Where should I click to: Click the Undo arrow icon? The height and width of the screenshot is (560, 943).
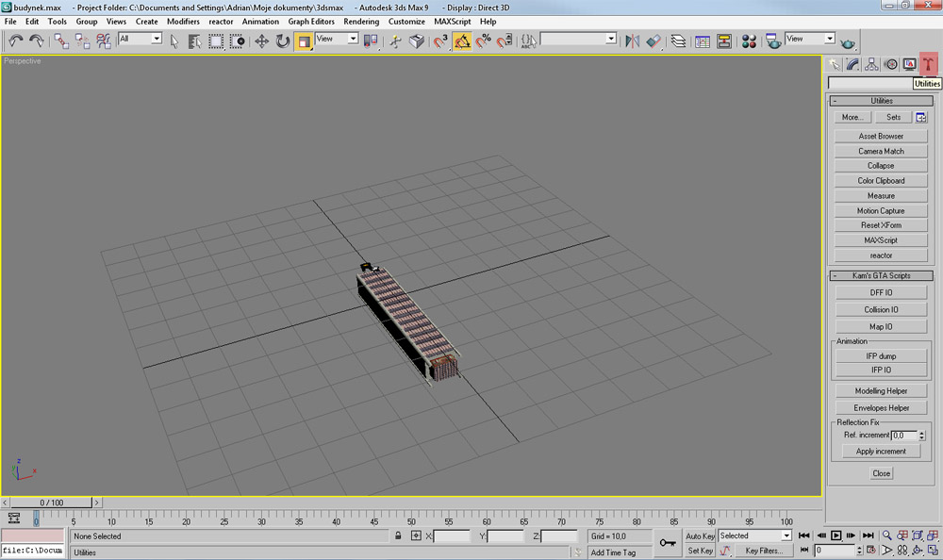click(15, 41)
